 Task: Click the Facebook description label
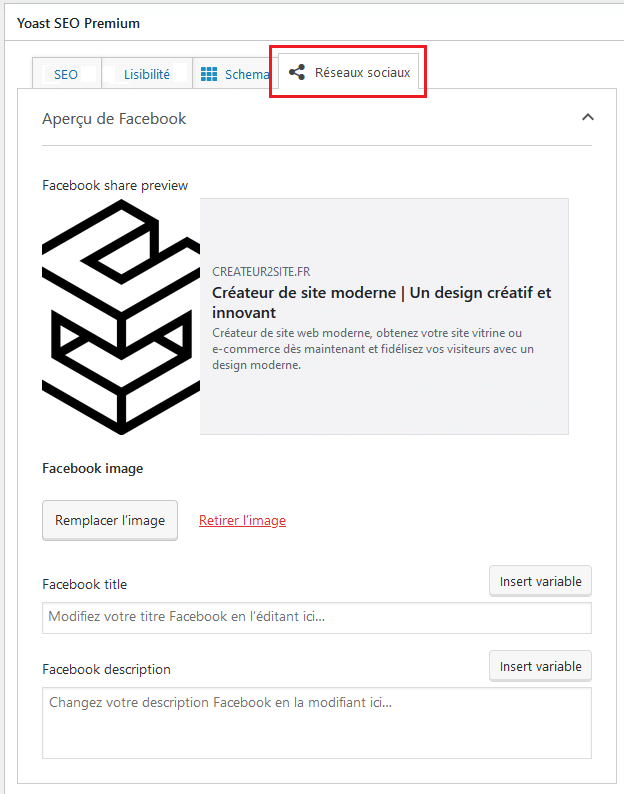tap(106, 669)
